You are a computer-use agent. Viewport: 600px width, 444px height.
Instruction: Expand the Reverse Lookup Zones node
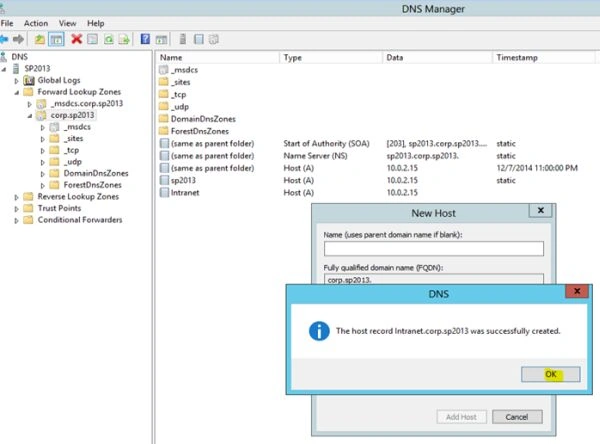click(x=16, y=197)
